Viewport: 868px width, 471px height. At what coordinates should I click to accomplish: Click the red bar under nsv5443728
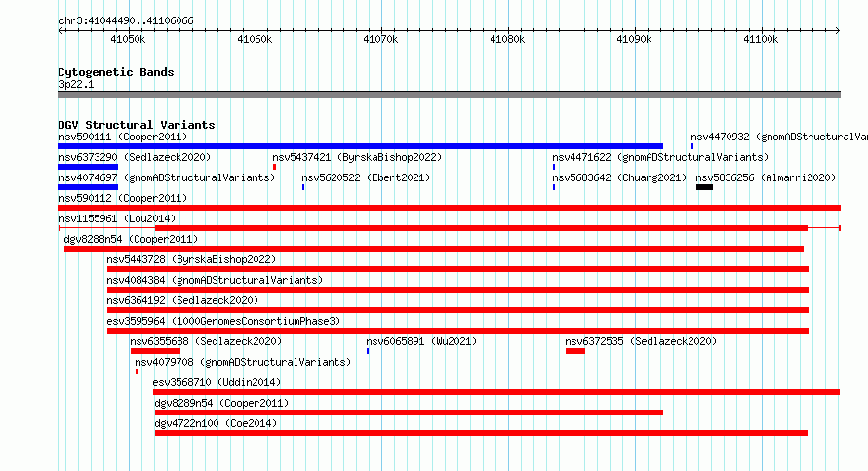tap(457, 269)
